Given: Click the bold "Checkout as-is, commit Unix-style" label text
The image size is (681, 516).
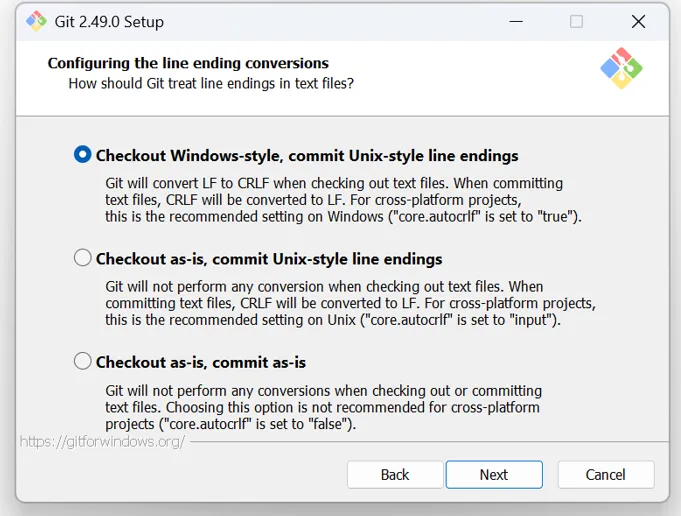Looking at the screenshot, I should [x=269, y=259].
